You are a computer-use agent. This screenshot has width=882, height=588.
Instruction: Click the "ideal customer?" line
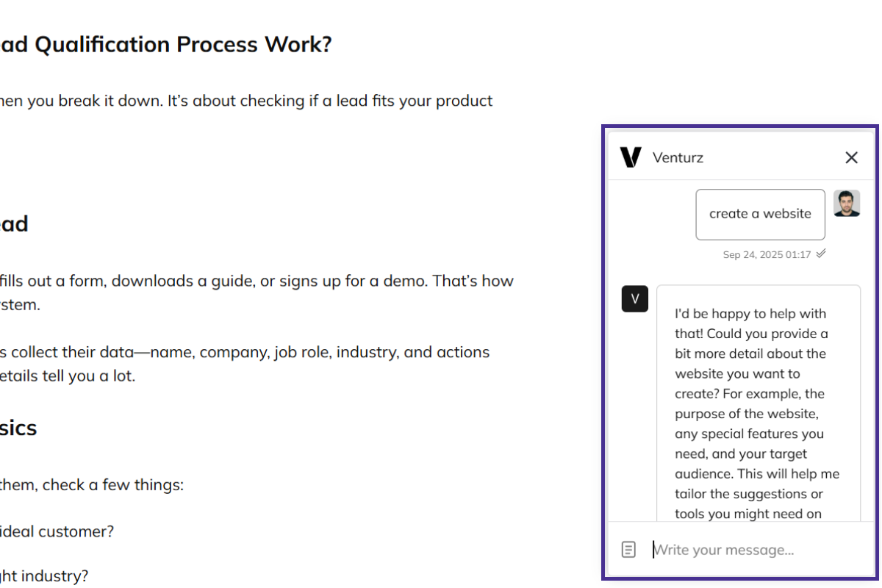(57, 531)
